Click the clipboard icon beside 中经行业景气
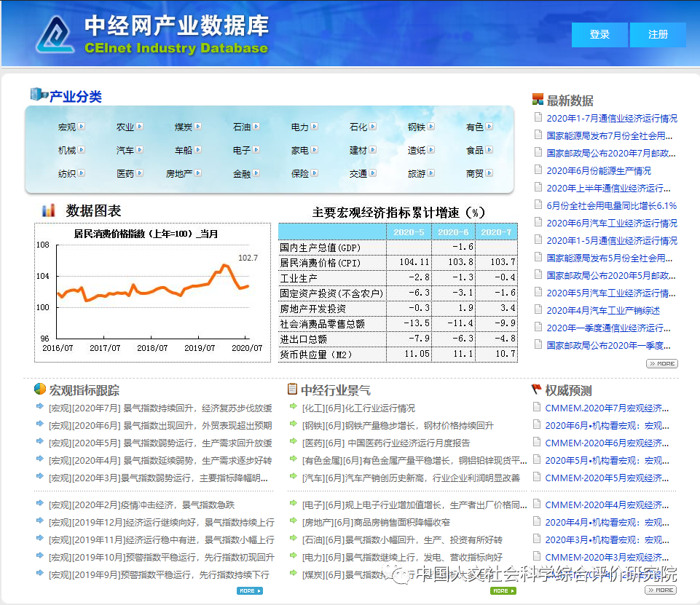The image size is (700, 605). 293,390
